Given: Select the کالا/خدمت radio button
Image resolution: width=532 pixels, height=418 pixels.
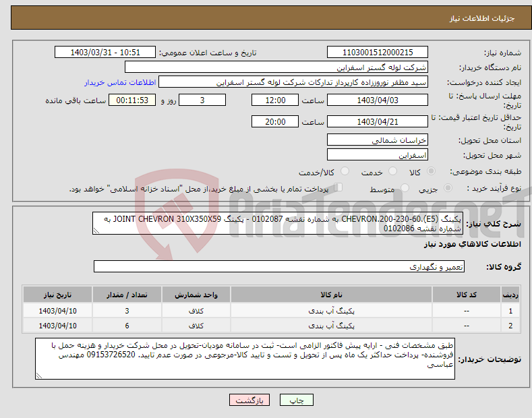Looking at the screenshot, I should point(345,171).
